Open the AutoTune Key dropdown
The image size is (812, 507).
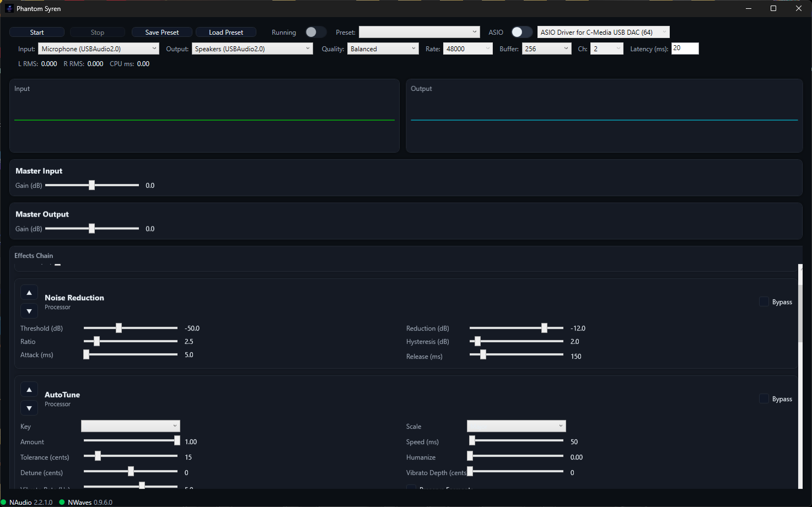[x=131, y=426]
